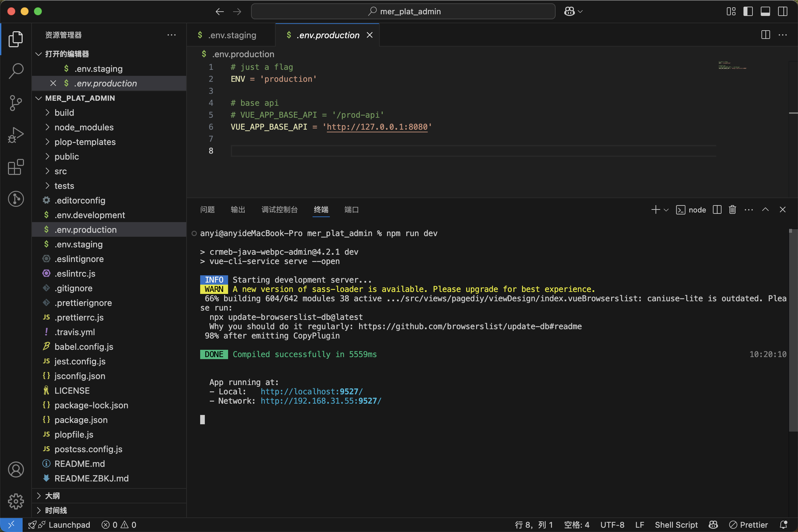
Task: Click the editor minimap
Action: coord(732,65)
